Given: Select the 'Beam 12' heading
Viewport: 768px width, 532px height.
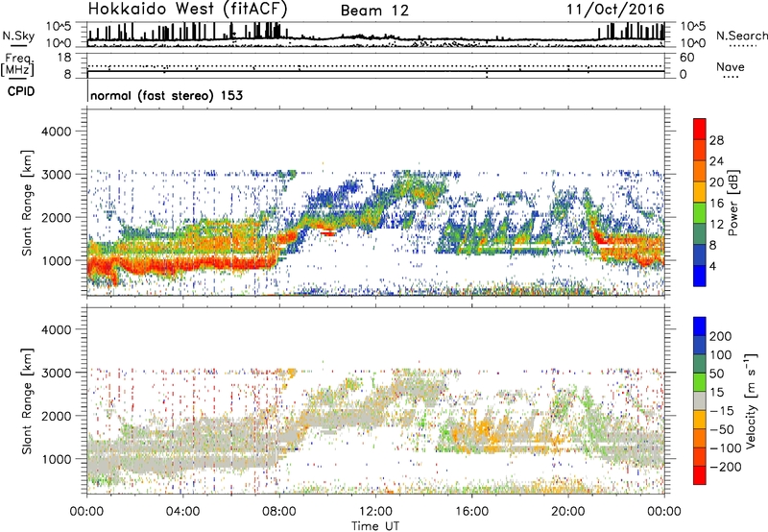Looking at the screenshot, I should click(374, 11).
